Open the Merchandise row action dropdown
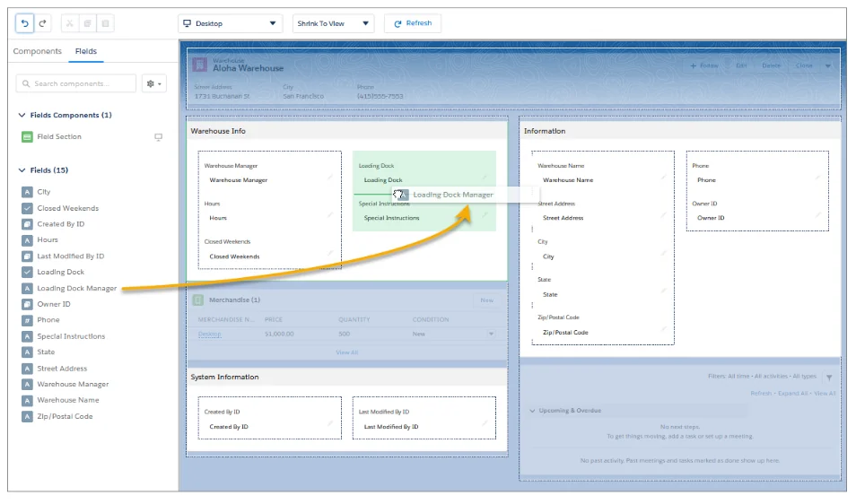Screen dimensions: 856x504 491,334
